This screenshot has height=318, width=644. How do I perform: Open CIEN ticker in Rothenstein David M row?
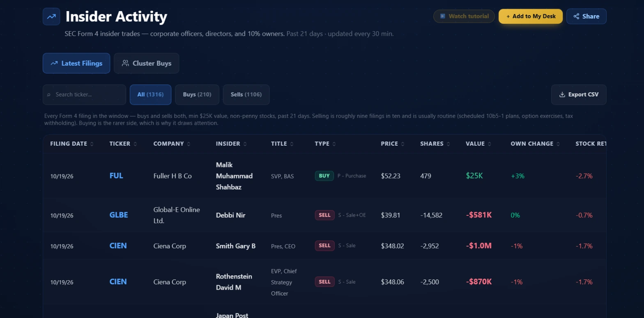[x=118, y=282]
